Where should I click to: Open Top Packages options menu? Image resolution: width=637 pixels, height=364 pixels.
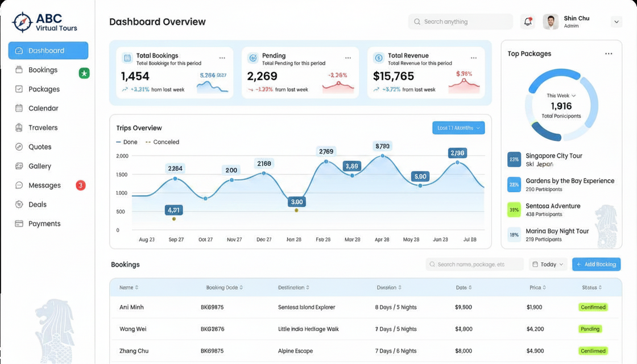(x=609, y=53)
